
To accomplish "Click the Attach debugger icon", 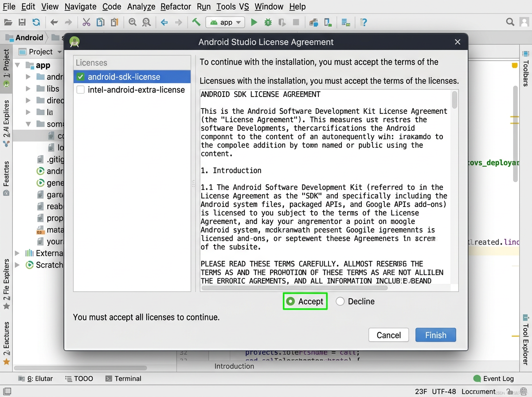I will (282, 22).
